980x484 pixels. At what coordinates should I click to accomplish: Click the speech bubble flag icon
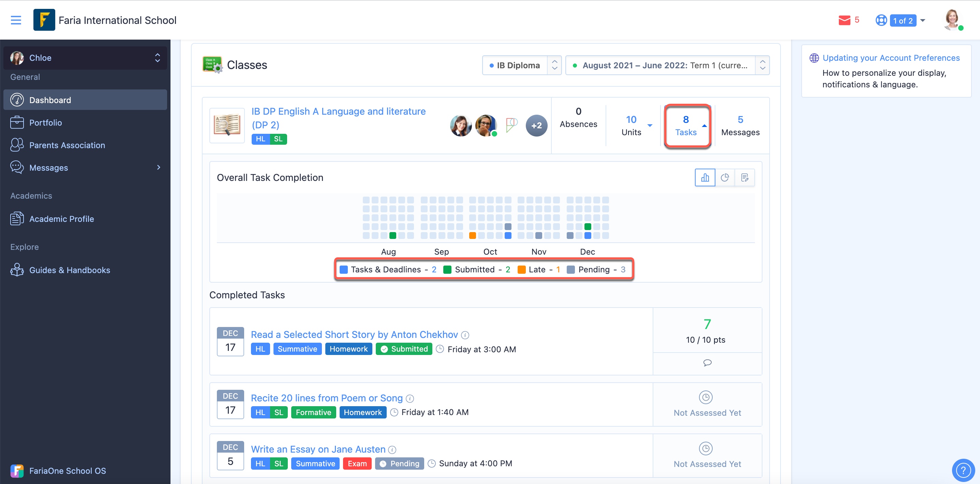511,125
